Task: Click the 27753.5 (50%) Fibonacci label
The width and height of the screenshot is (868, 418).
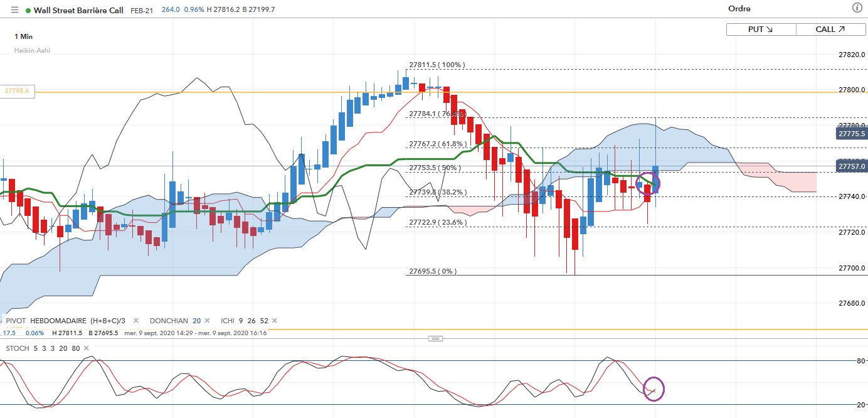Action: (x=435, y=168)
